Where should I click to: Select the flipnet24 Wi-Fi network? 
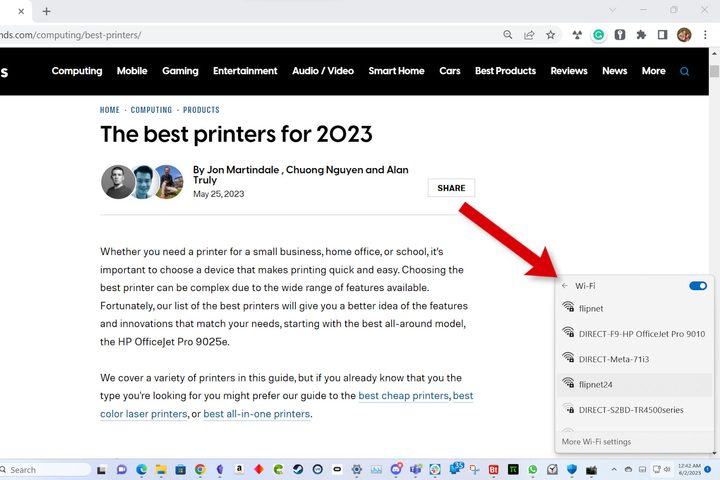pyautogui.click(x=635, y=384)
